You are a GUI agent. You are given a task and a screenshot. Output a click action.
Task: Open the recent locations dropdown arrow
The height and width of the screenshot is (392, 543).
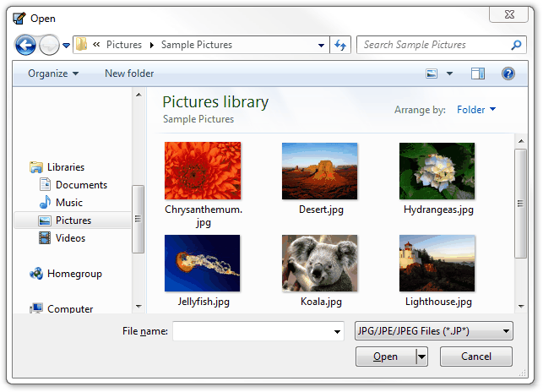tap(66, 46)
